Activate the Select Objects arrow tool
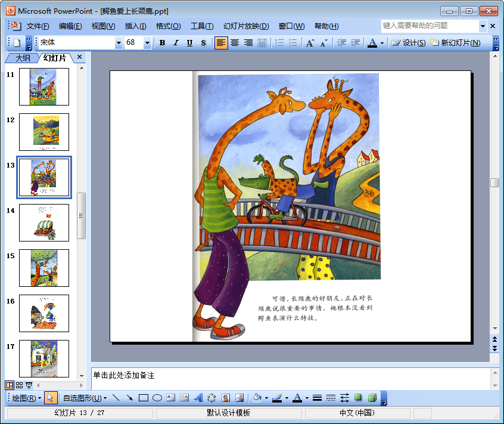 (50, 398)
